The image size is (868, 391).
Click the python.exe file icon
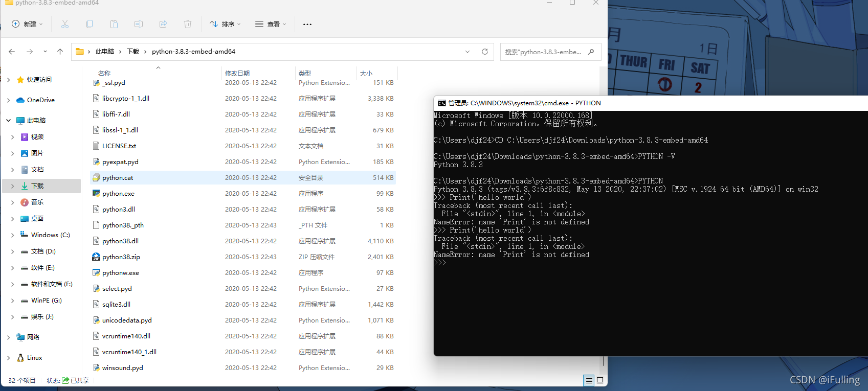[x=96, y=193]
